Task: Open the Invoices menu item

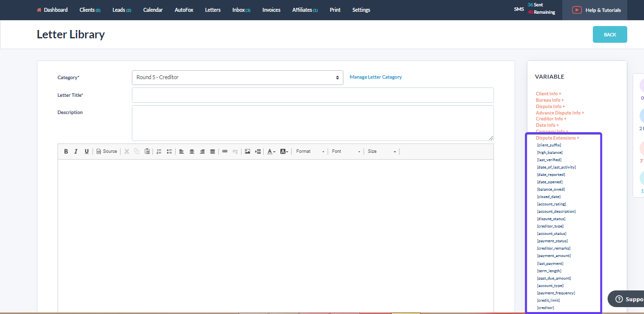Action: 271,10
